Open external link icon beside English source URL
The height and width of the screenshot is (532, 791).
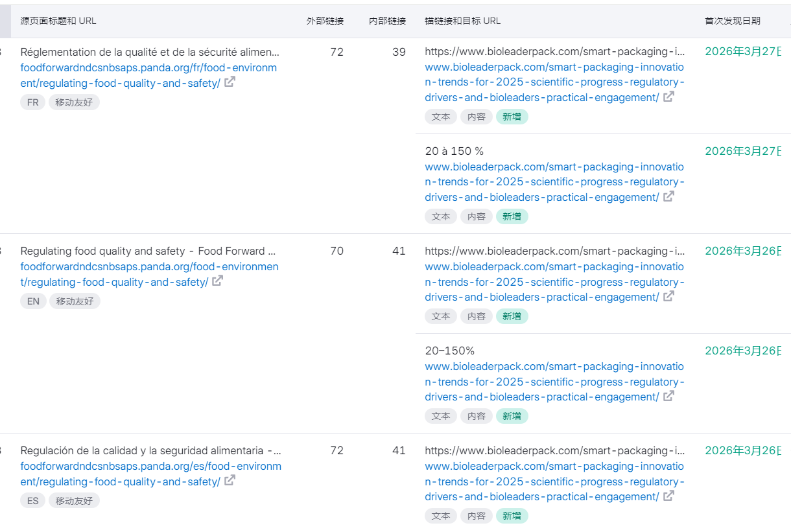tap(218, 281)
